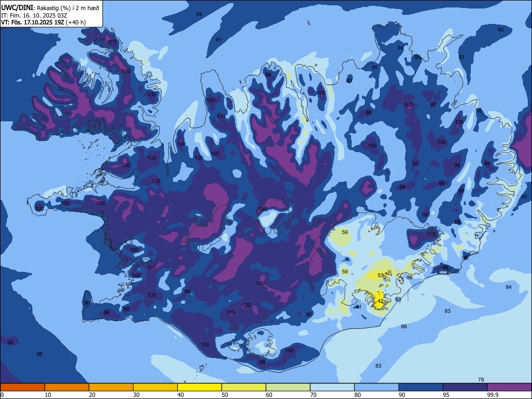Click the '42' humidity value on the map
532x399 pixels.
[380, 301]
